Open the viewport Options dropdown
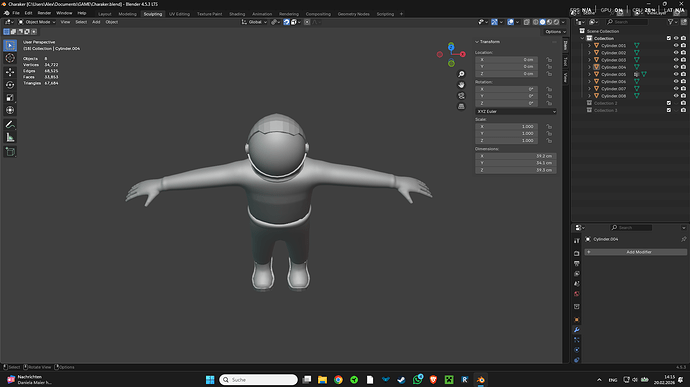Image resolution: width=690 pixels, height=387 pixels. (x=555, y=32)
